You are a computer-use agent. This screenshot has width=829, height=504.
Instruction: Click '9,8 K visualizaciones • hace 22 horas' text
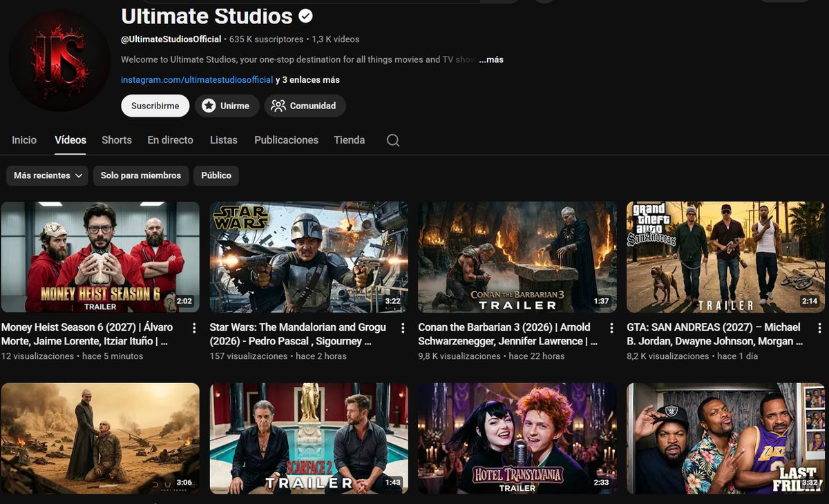[x=492, y=356]
